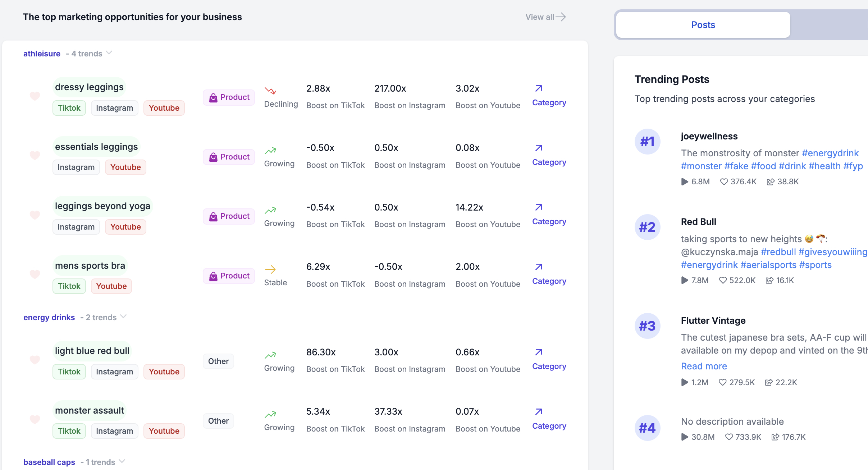Viewport: 868px width, 470px height.
Task: Open category arrow icon for dressy leggings
Action: (x=538, y=88)
